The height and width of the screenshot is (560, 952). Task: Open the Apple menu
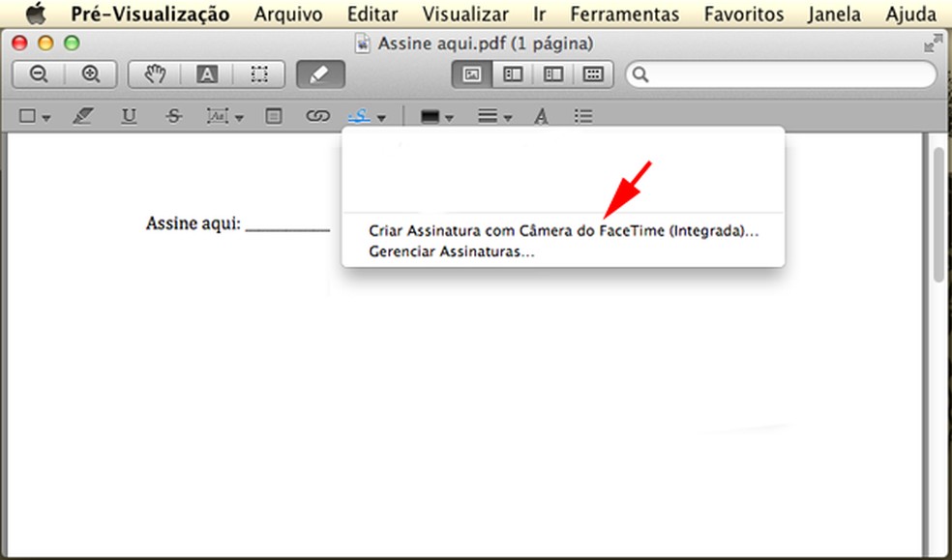(x=37, y=14)
